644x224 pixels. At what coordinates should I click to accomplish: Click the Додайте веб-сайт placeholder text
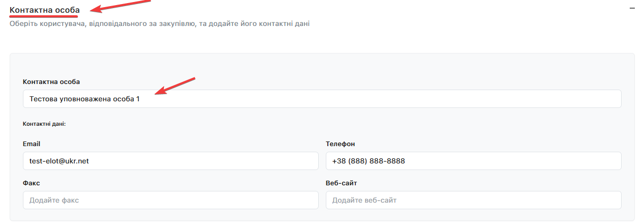click(x=364, y=200)
